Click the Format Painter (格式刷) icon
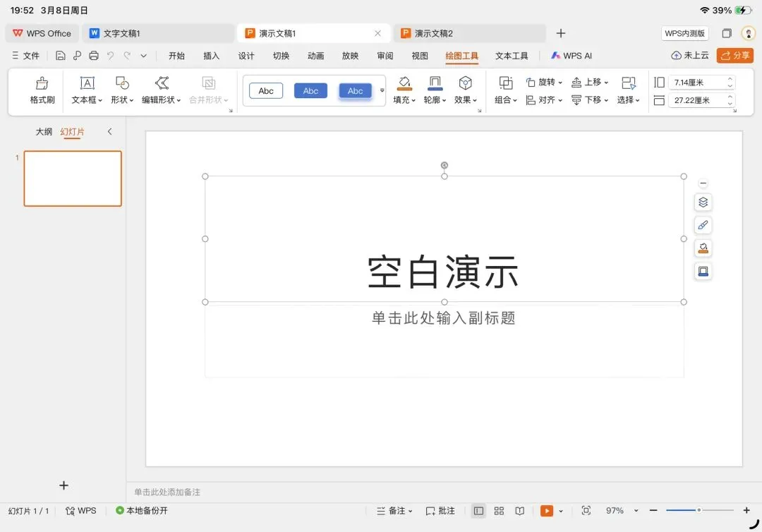This screenshot has height=532, width=762. tap(42, 83)
